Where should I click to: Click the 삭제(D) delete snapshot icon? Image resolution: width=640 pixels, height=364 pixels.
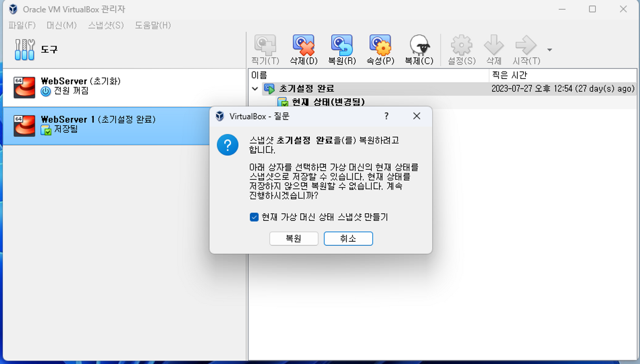pos(303,45)
